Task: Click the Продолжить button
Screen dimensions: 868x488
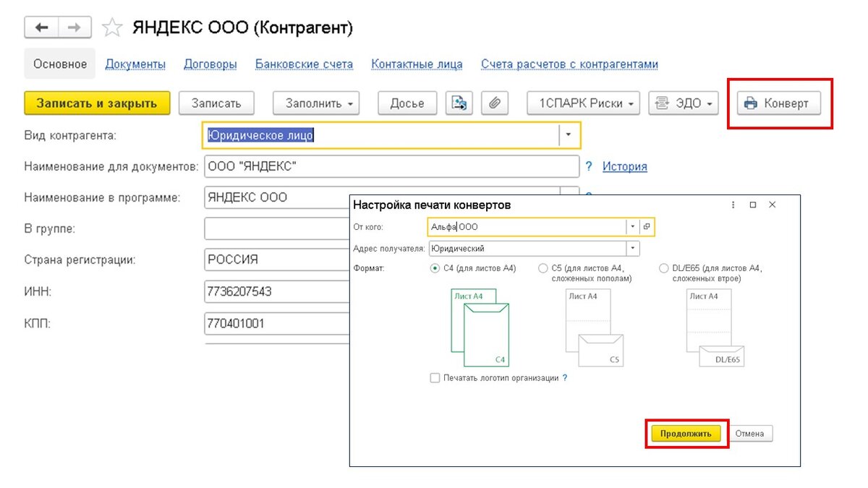Action: (x=686, y=434)
